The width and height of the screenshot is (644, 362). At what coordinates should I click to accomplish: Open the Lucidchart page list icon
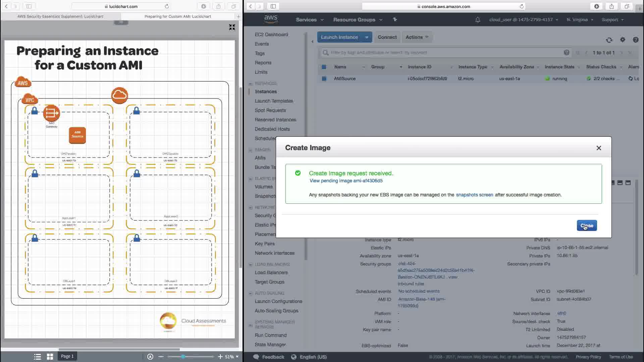(x=38, y=357)
